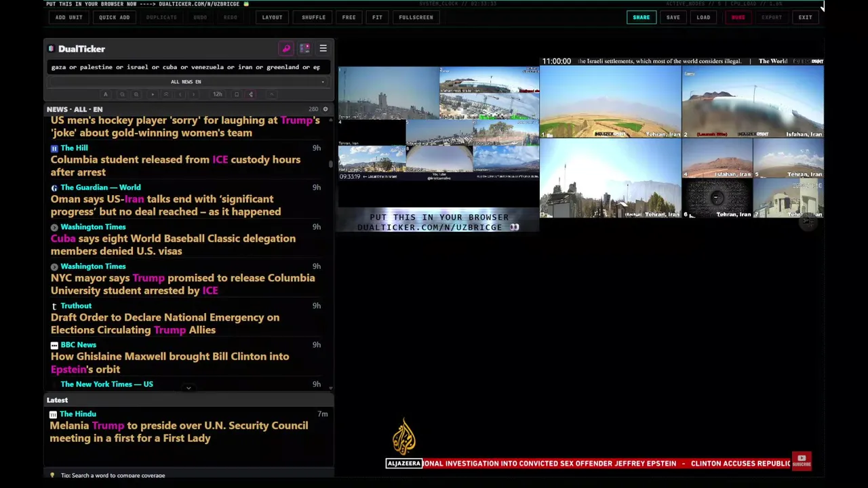Click the font size 'A' icon

[x=105, y=94]
